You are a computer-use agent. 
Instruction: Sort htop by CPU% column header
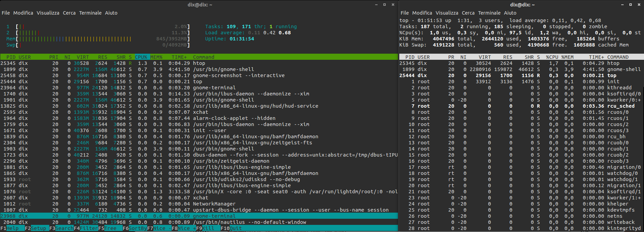click(141, 57)
